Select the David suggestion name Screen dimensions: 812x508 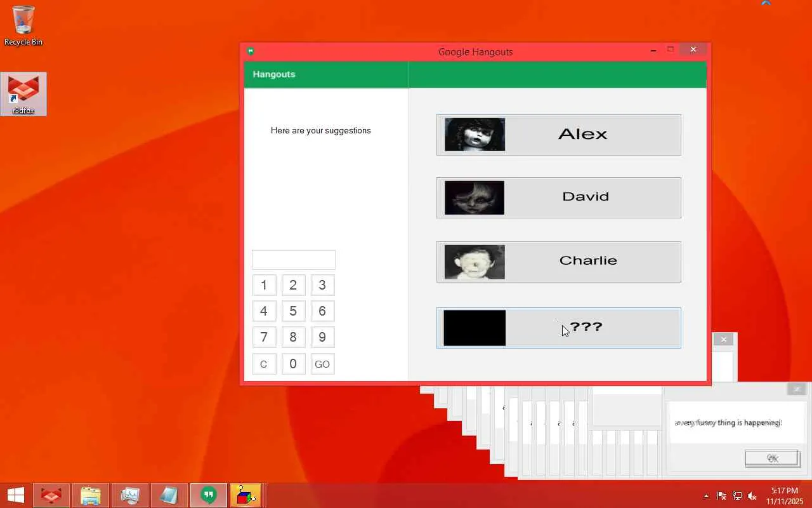point(586,196)
